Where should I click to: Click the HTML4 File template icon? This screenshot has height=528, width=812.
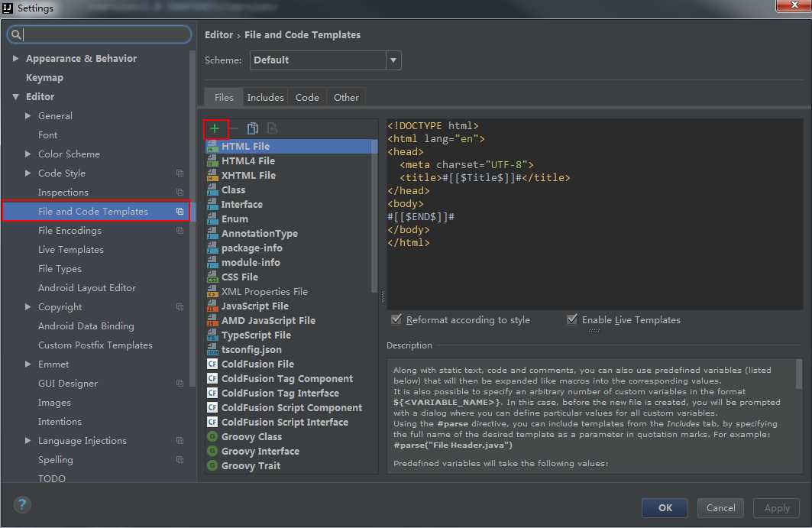pos(212,161)
